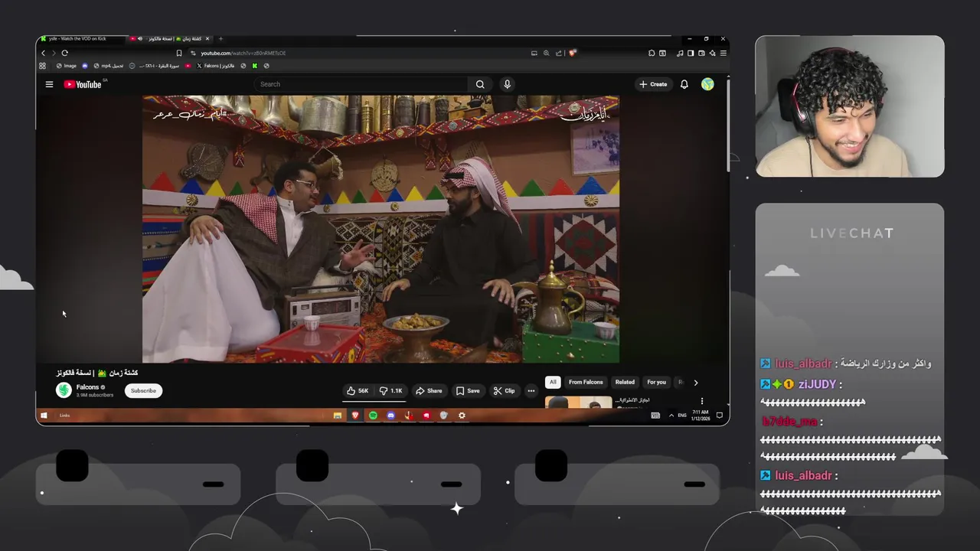Go forward with browser forward arrow
The width and height of the screenshot is (980, 551).
[53, 53]
